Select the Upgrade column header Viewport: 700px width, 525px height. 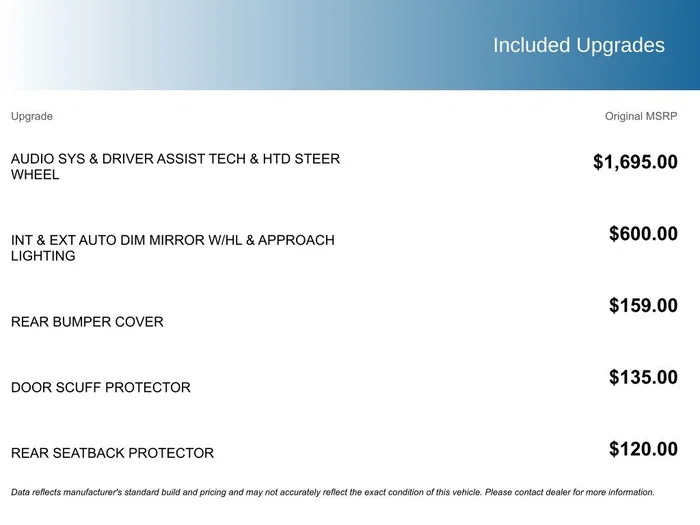[32, 116]
